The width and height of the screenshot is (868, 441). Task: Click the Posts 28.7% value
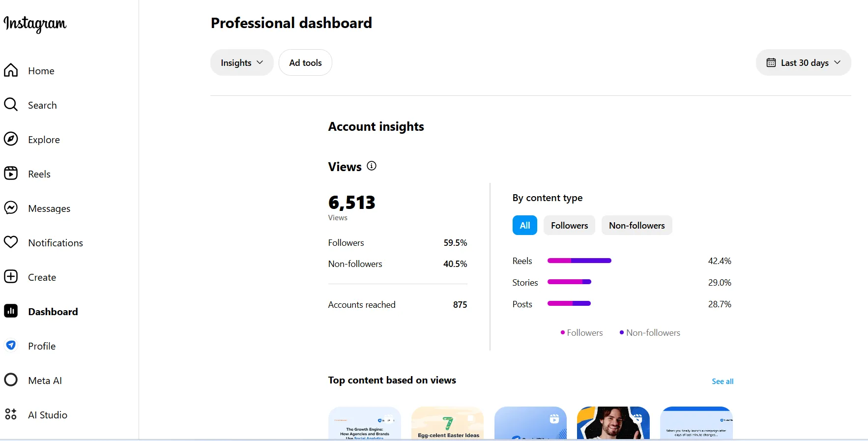[720, 304]
